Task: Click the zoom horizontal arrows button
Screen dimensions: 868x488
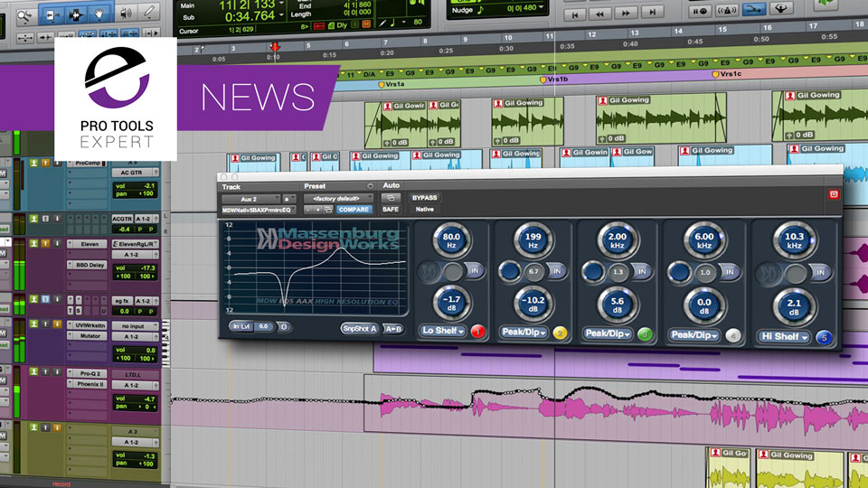Action: click(x=25, y=38)
